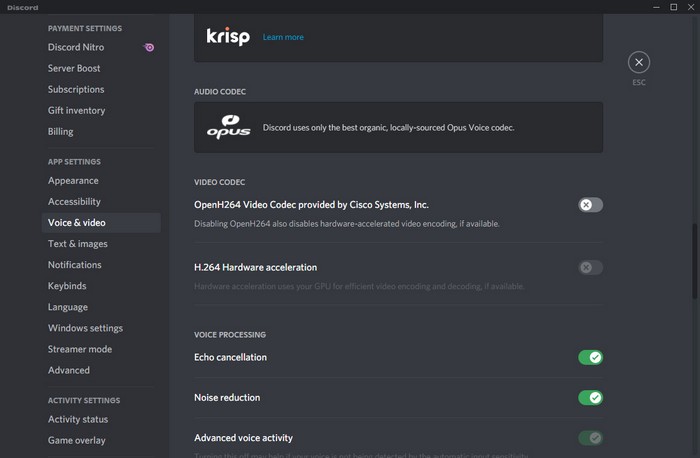The height and width of the screenshot is (458, 700).
Task: Select Language in sidebar
Action: [x=101, y=307]
